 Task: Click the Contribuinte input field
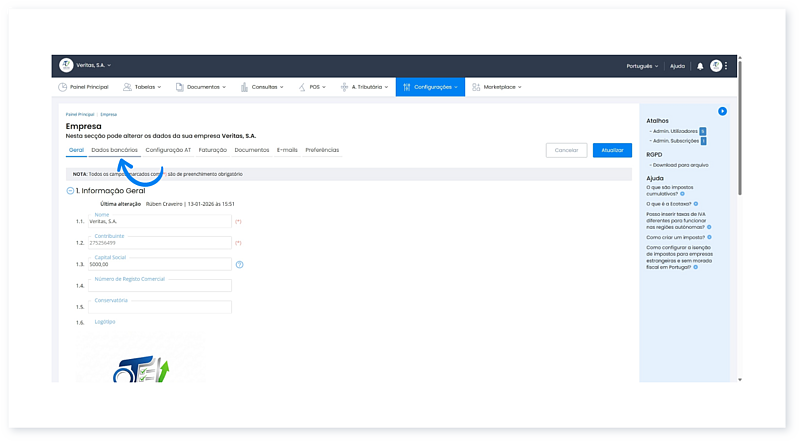coord(160,243)
